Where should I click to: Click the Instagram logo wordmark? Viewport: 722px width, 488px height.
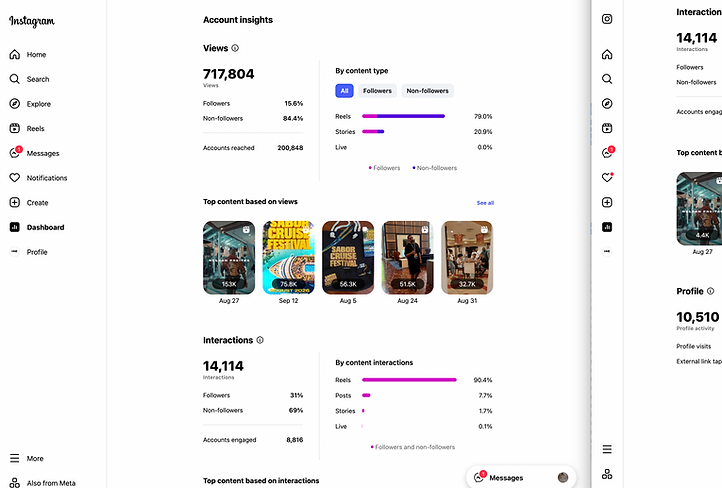[32, 21]
